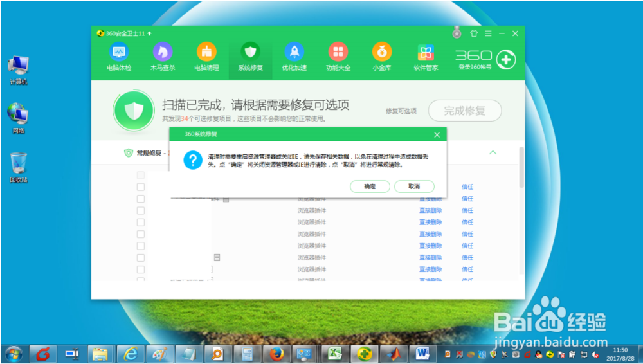Open the hamburger main menu
This screenshot has height=364, width=643.
coord(488,33)
